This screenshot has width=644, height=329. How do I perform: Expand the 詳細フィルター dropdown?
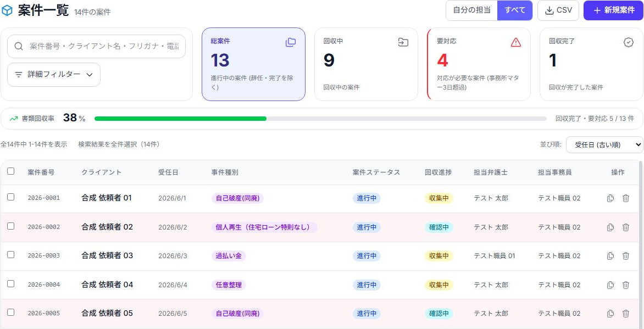click(54, 75)
